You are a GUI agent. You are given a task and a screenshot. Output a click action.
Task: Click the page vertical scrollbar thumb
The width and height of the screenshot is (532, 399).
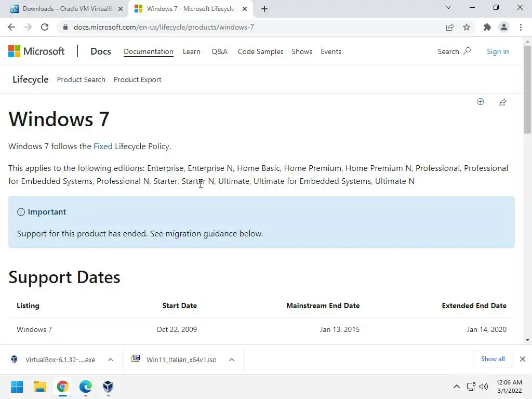527,89
